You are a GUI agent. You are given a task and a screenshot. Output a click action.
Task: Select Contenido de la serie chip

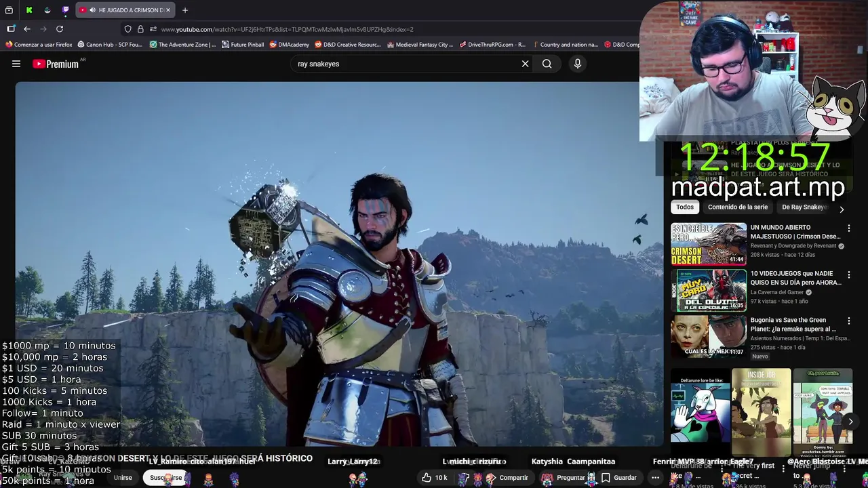738,207
